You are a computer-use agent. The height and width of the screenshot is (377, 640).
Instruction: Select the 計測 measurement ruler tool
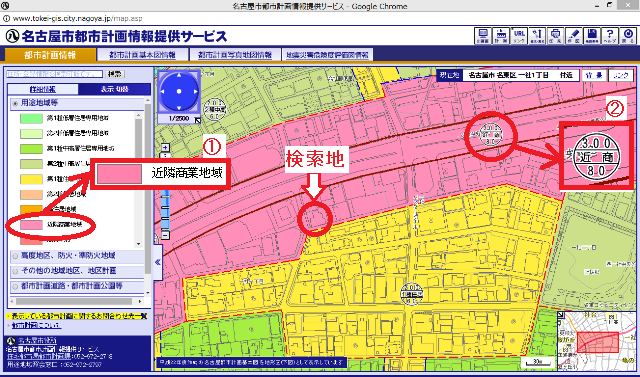pyautogui.click(x=501, y=36)
